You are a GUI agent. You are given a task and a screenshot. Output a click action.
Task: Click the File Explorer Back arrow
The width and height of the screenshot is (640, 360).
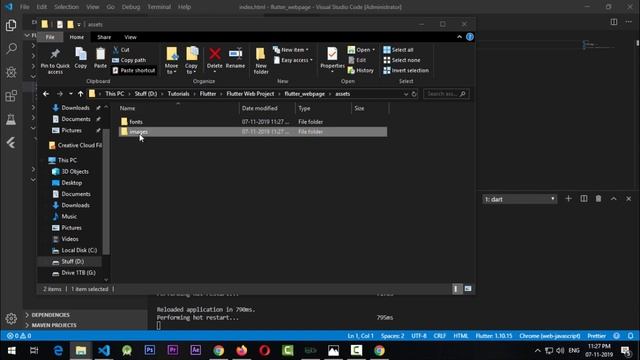point(46,94)
